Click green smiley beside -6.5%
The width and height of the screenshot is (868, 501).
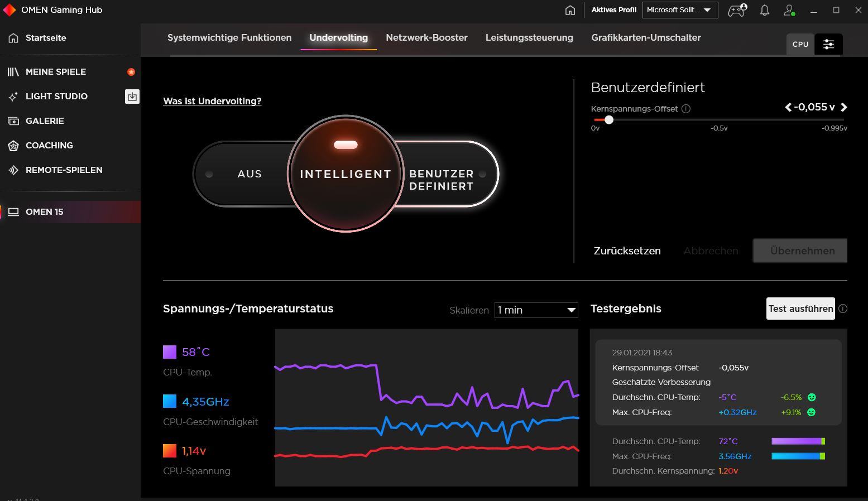pos(812,397)
